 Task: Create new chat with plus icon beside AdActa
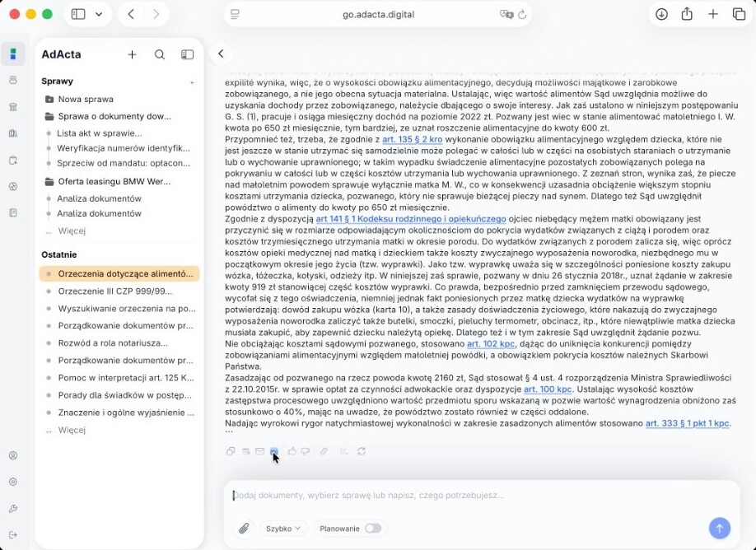tap(132, 54)
